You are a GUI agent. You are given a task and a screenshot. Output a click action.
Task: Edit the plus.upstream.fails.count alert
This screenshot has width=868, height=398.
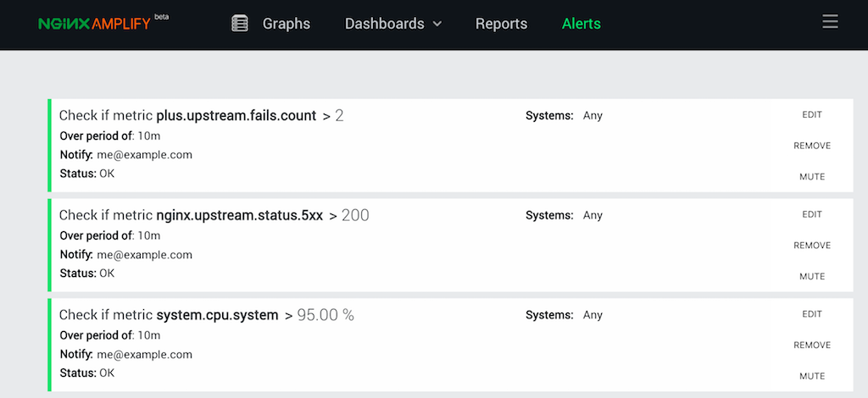(812, 115)
